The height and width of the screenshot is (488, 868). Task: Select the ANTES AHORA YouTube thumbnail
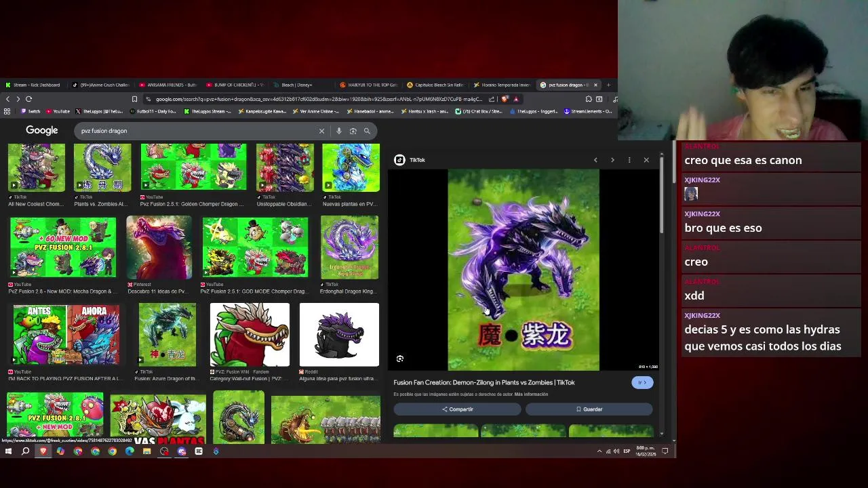pyautogui.click(x=66, y=335)
